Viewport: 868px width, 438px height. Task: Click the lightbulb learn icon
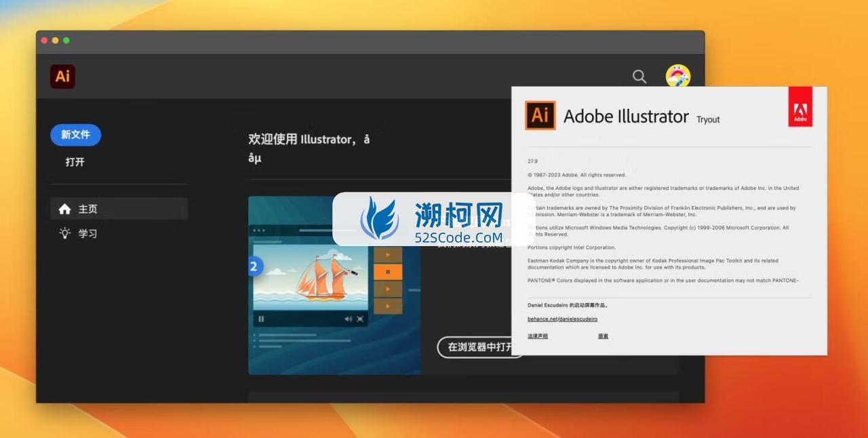click(x=64, y=233)
